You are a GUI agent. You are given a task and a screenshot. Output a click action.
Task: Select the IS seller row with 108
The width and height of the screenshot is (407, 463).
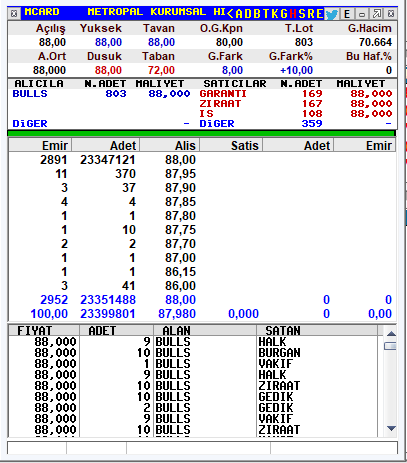click(296, 114)
